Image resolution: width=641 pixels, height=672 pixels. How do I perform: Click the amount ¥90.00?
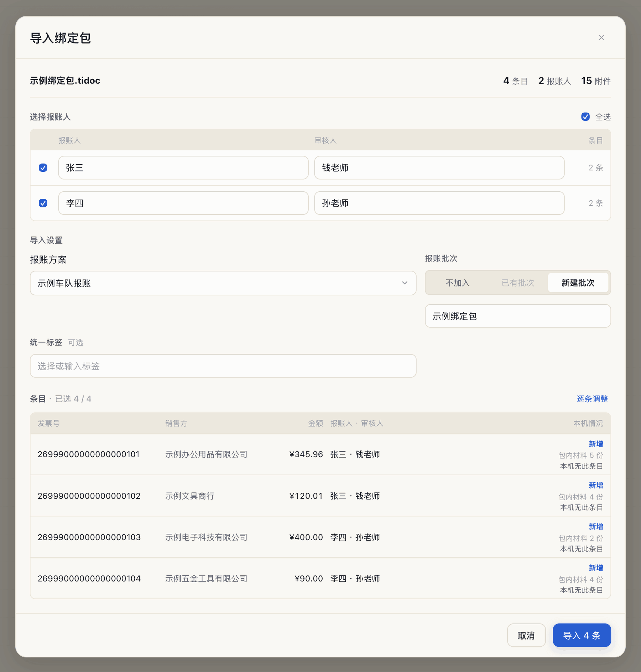click(308, 578)
